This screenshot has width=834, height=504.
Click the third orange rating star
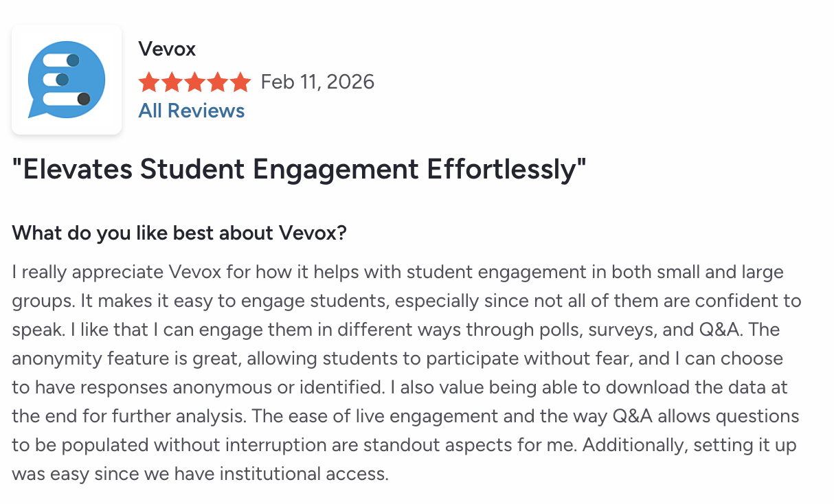(194, 83)
